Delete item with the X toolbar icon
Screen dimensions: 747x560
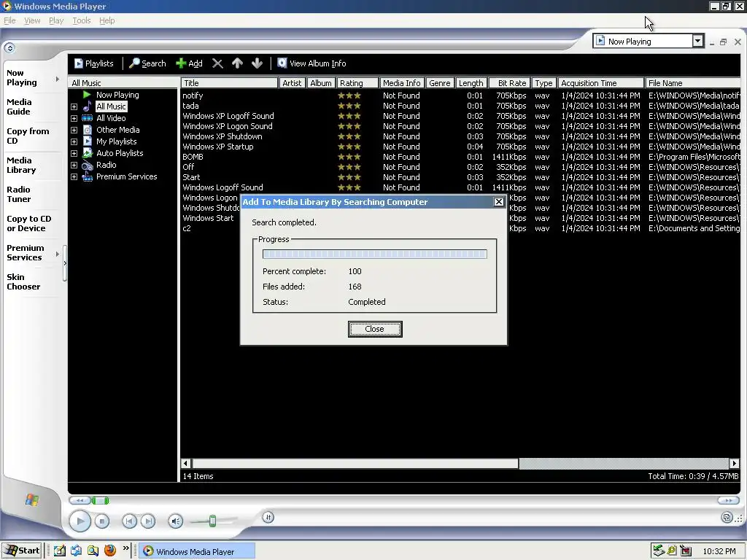[x=217, y=63]
